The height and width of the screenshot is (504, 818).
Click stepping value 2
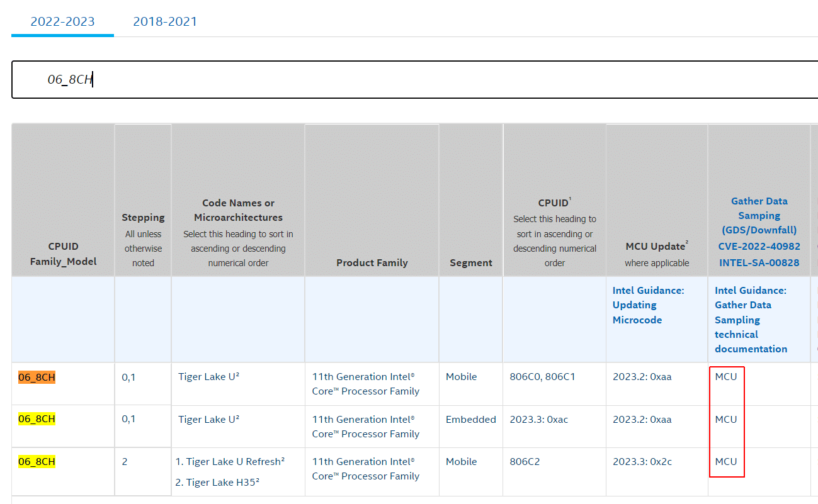pos(125,461)
